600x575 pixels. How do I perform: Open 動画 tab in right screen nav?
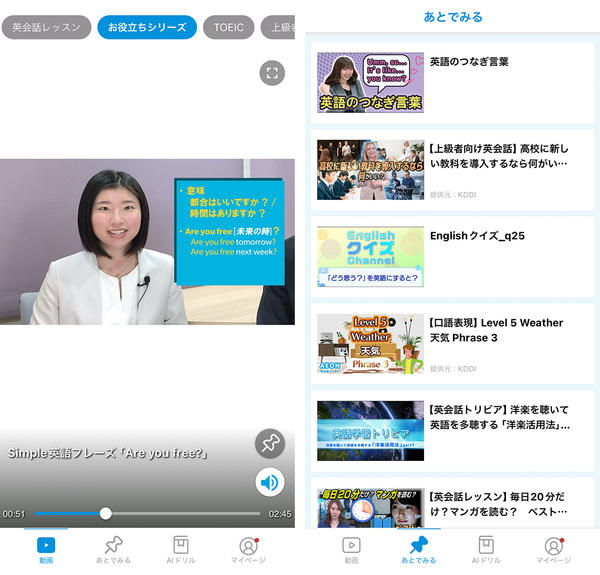[x=351, y=549]
